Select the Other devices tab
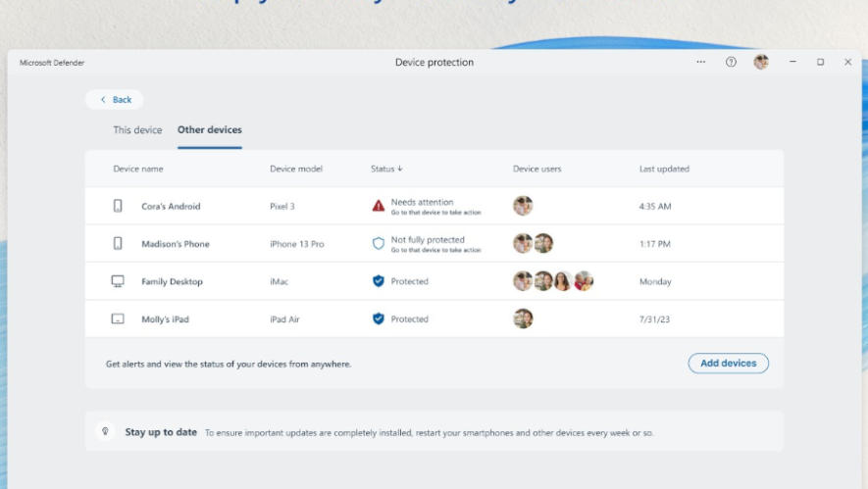868x489 pixels. coord(209,130)
